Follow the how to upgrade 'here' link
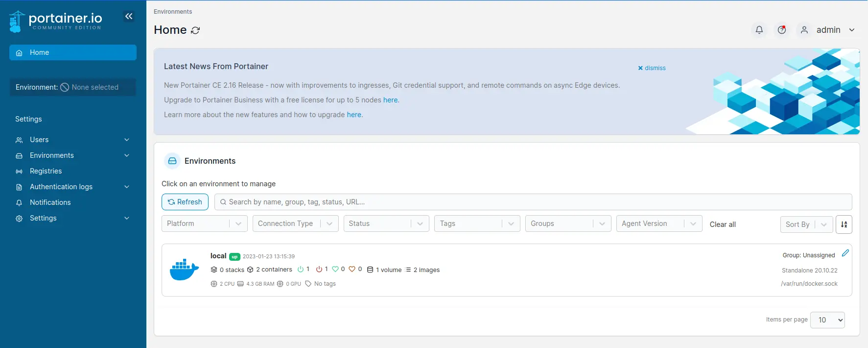The image size is (868, 348). [354, 115]
